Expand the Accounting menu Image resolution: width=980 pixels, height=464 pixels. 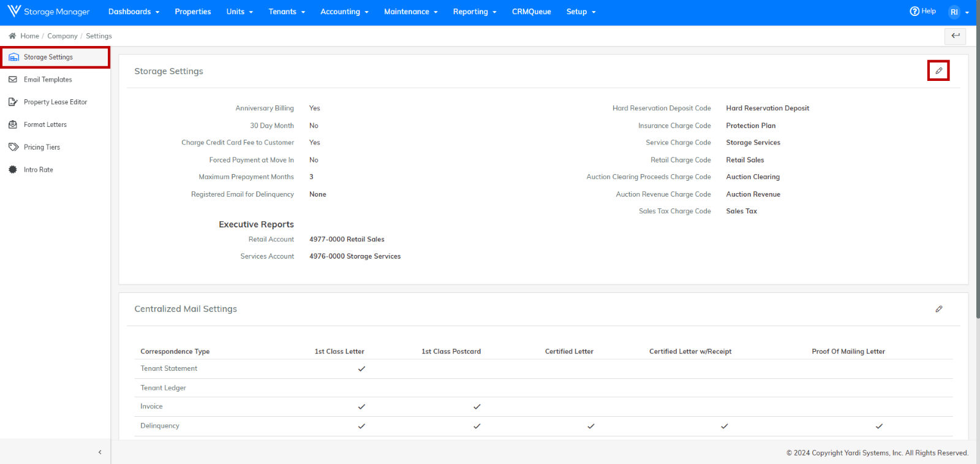click(344, 12)
